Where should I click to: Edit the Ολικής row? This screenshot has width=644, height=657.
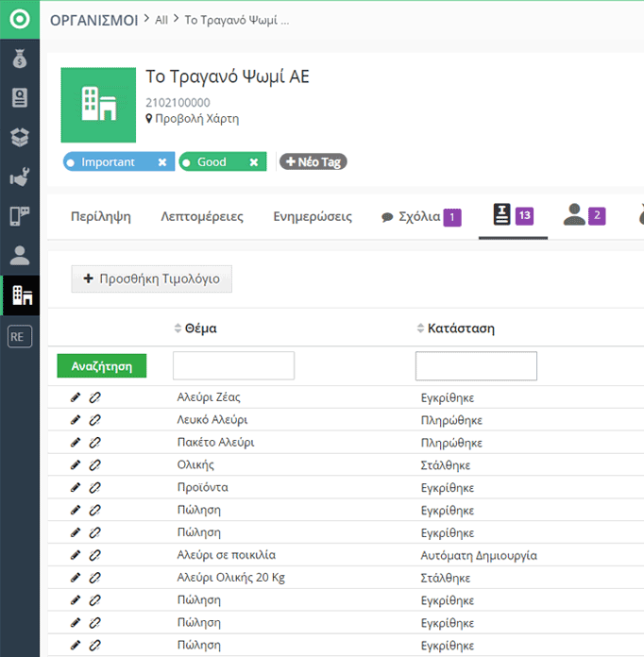click(76, 464)
